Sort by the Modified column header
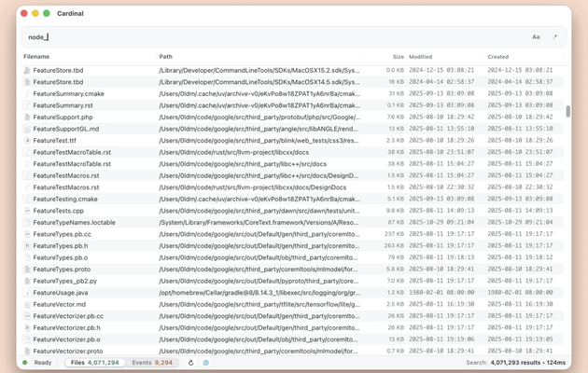Image resolution: width=588 pixels, height=373 pixels. coord(420,57)
